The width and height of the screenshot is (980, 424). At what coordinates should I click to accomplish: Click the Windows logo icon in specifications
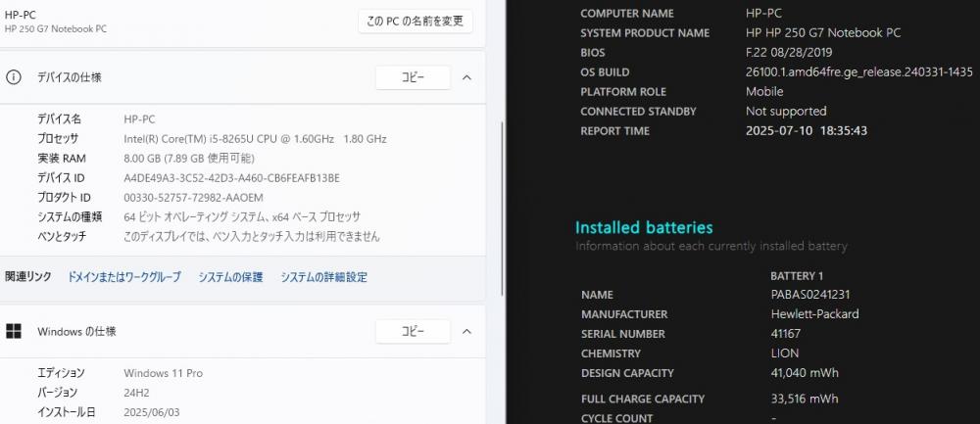(x=14, y=332)
